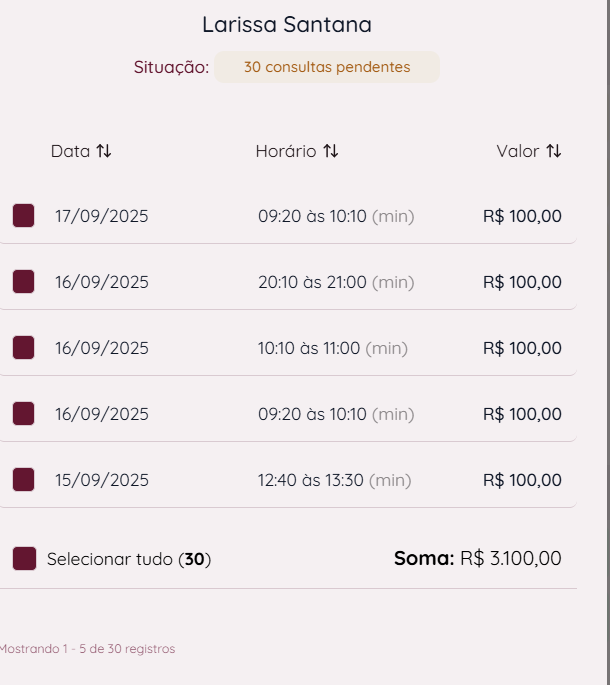The width and height of the screenshot is (610, 685).
Task: Check the 16/09/2025 10:10 consultation checkbox
Action: coord(23,348)
